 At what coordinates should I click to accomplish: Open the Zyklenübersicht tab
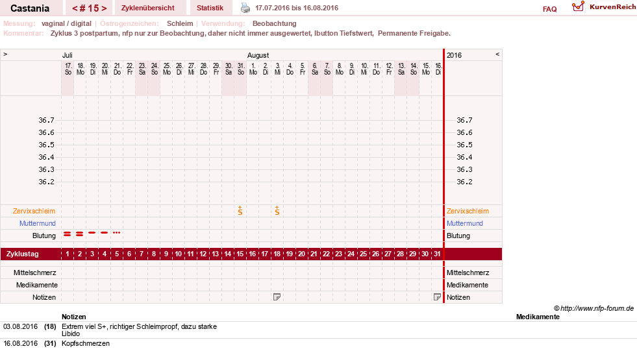pyautogui.click(x=148, y=8)
